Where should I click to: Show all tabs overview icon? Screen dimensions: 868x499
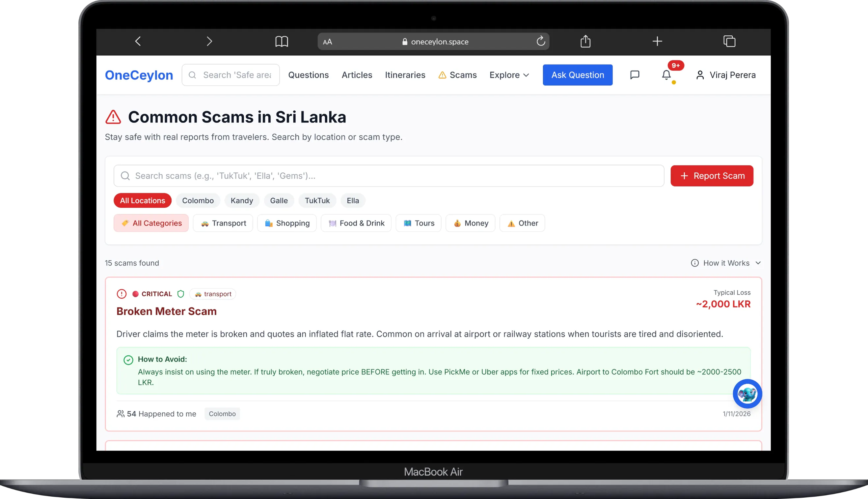pos(729,41)
